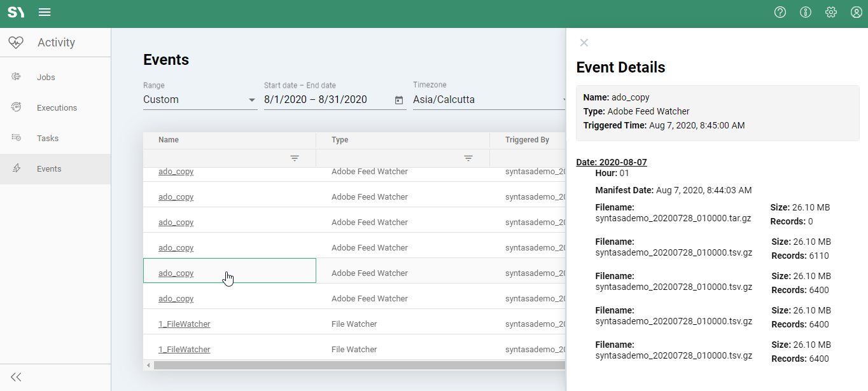Open the Range dropdown showing Custom
Screen dimensions: 868x391
click(200, 99)
